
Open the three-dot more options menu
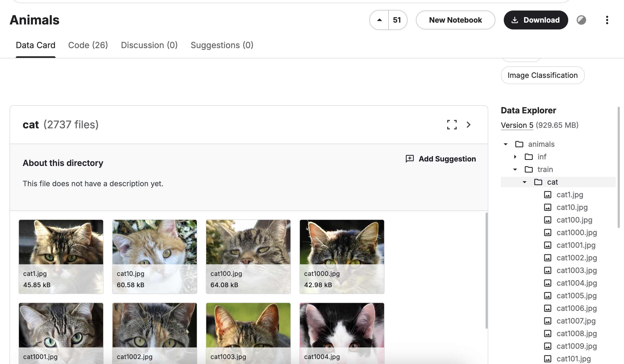(x=607, y=20)
